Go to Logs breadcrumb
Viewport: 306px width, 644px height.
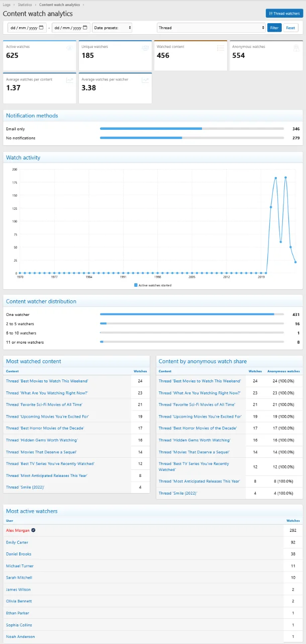pyautogui.click(x=7, y=5)
